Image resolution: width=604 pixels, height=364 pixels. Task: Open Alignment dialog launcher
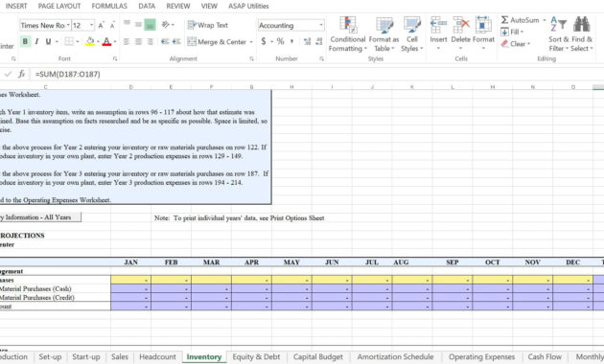[251, 58]
